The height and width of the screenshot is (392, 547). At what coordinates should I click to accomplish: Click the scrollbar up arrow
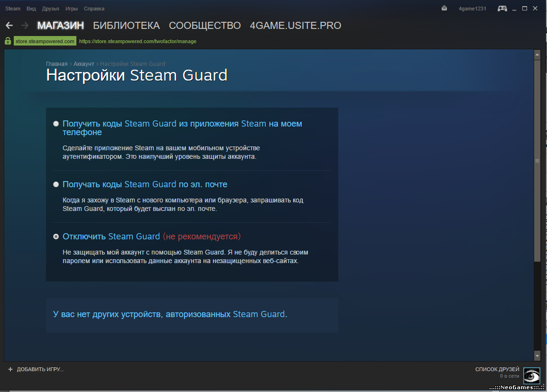coord(537,55)
